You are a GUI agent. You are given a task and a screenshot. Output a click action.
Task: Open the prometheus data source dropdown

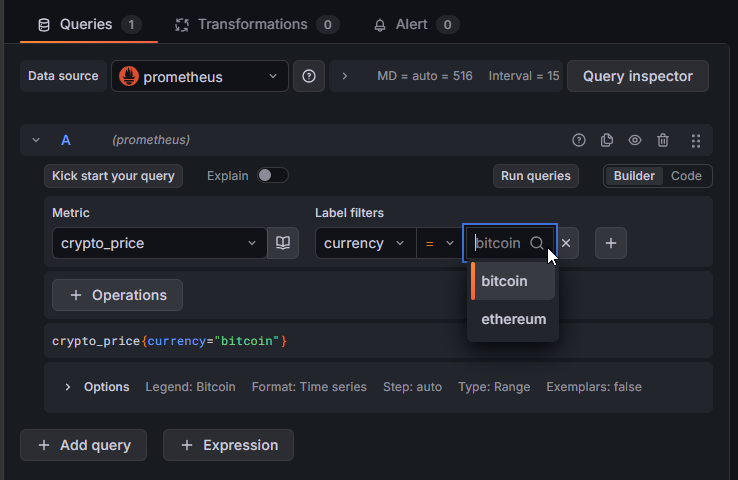pos(199,76)
